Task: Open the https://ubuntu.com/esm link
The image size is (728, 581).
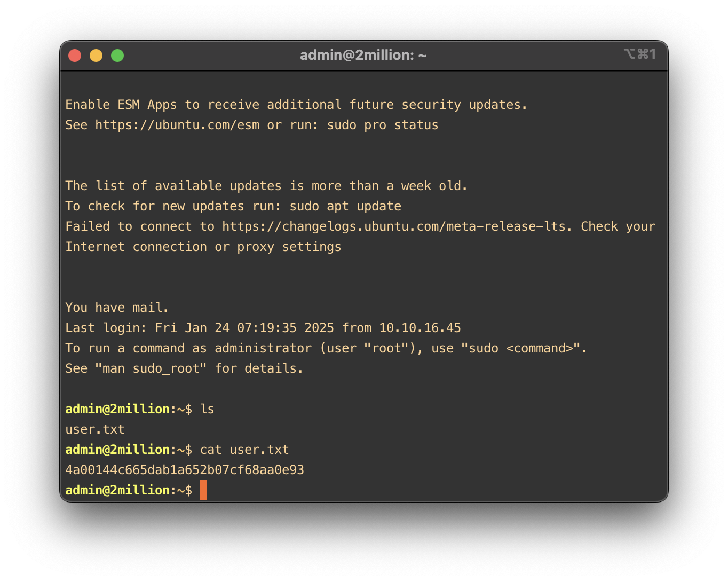Action: click(x=177, y=125)
